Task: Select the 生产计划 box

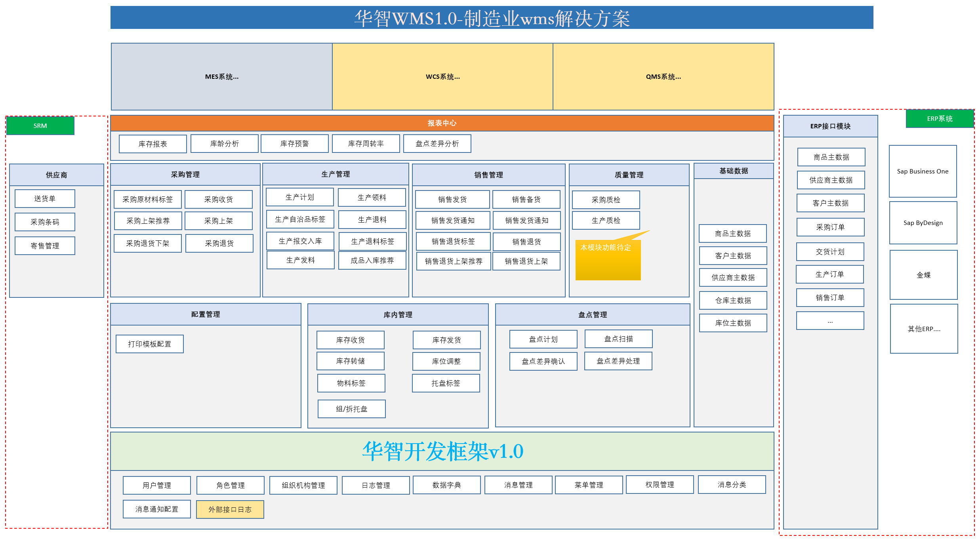Action: click(299, 197)
